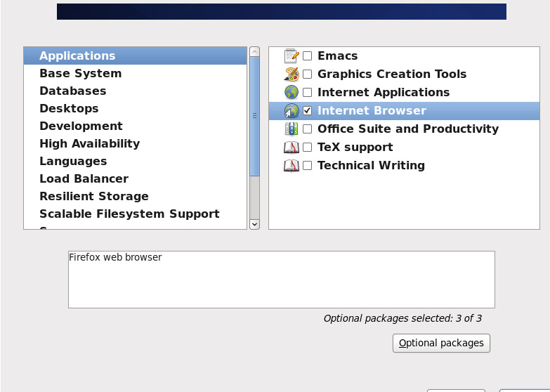Click the Internet Browser globe icon

[x=292, y=110]
